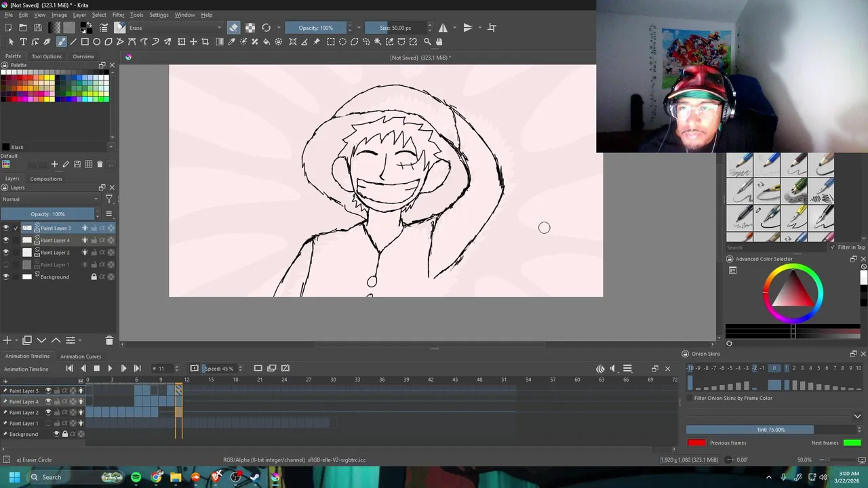The width and height of the screenshot is (868, 488).
Task: Select the Fill bucket tool
Action: coord(267,42)
